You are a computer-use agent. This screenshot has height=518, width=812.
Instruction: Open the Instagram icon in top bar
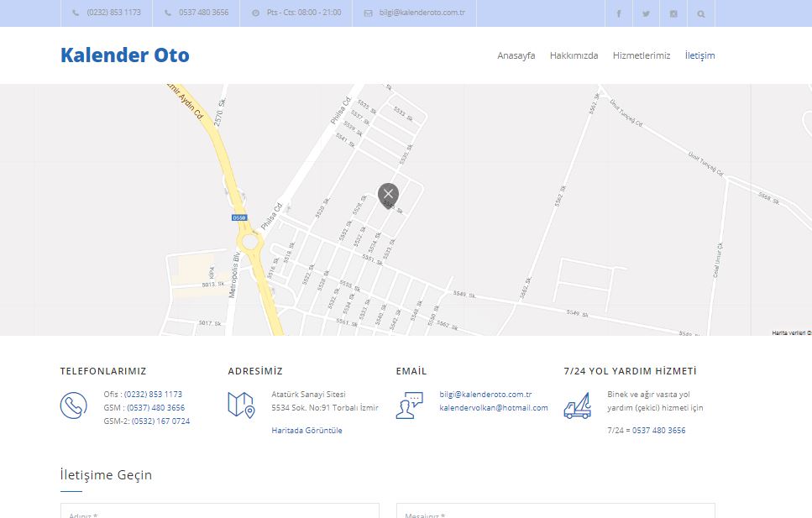(673, 14)
